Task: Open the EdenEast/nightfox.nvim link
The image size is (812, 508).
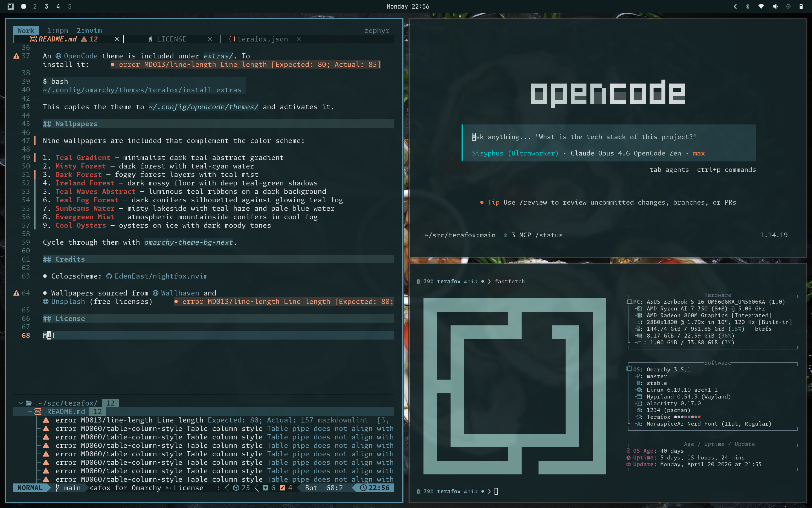Action: 161,276
